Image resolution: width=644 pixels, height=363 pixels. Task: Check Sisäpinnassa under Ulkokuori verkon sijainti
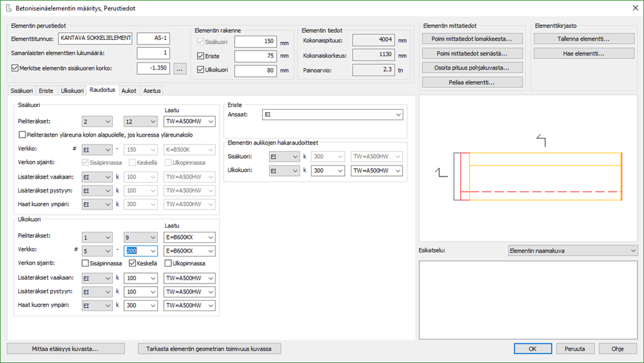pyautogui.click(x=86, y=263)
